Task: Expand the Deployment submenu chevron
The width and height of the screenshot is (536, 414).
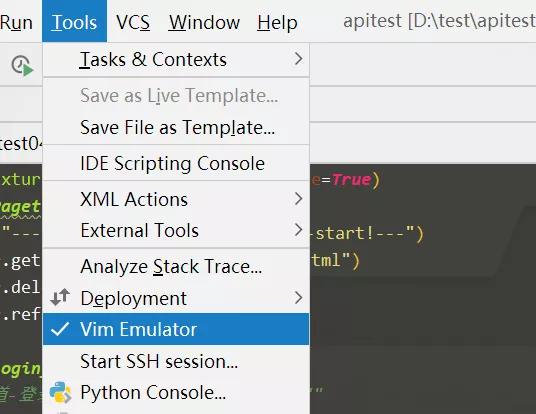Action: (x=298, y=297)
